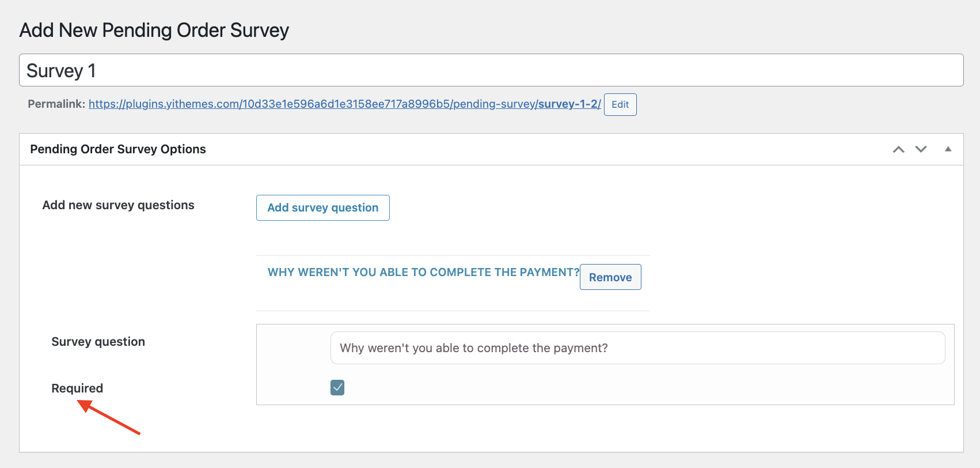Click the Add survey question button

tap(323, 207)
